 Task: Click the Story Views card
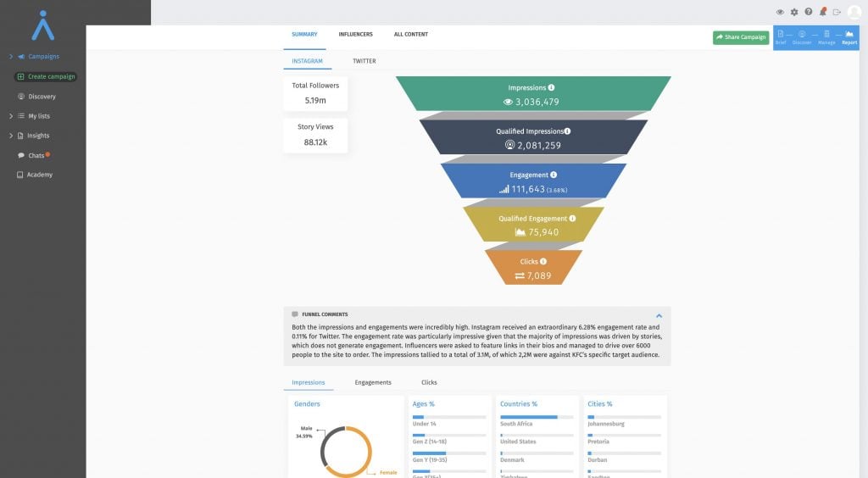tap(315, 135)
